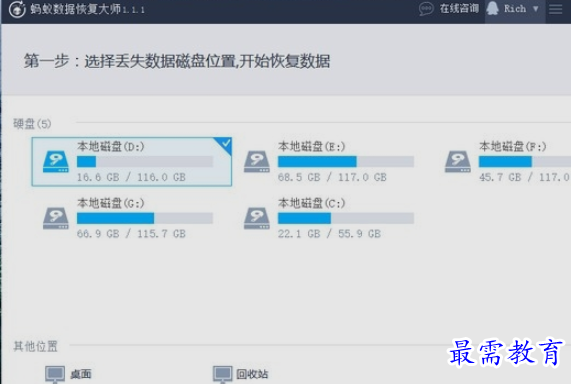Select the 本地磁盘(E:) label
Viewport: 571px width, 384px height.
pos(311,146)
